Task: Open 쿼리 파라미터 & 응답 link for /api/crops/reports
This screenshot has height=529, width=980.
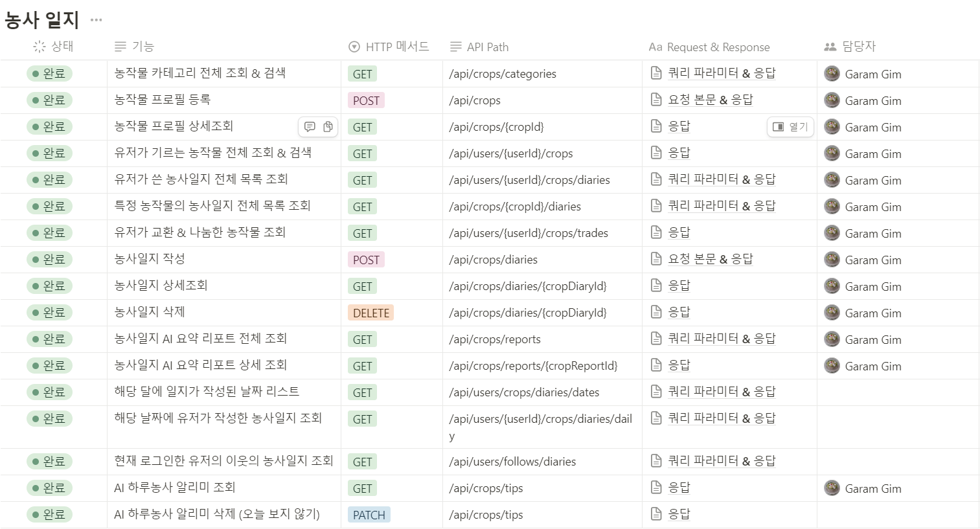Action: pos(722,339)
